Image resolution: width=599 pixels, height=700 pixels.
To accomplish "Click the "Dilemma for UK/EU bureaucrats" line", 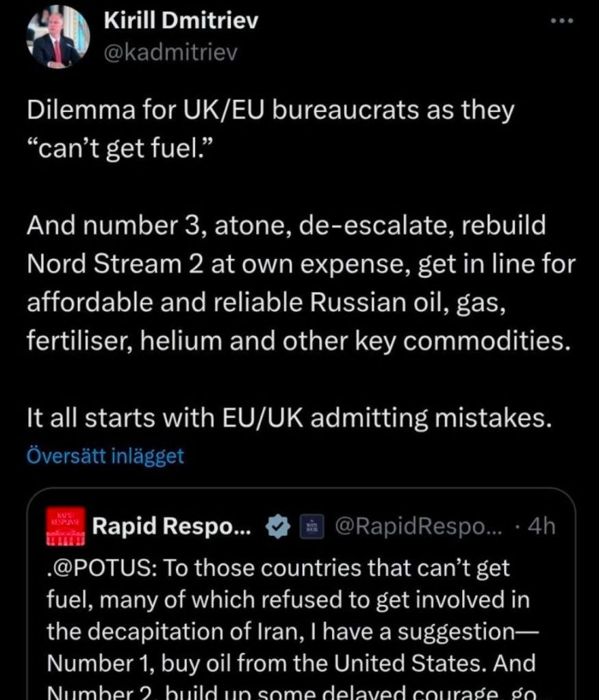I will tap(270, 111).
